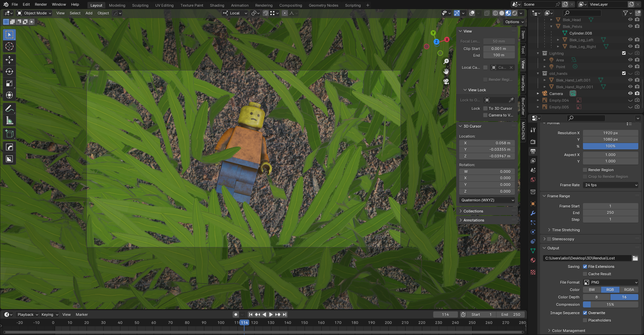Select the 3D Cursor tool
644x335 pixels.
[x=9, y=46]
